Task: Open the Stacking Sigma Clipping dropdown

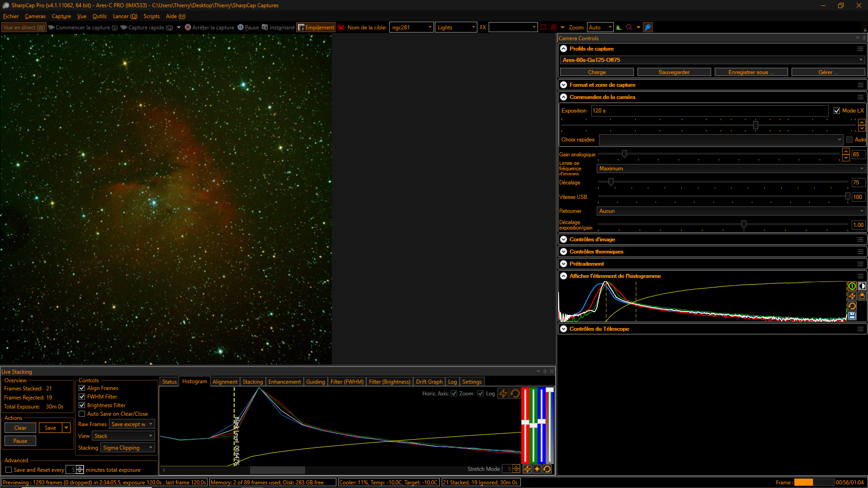Action: coord(127,448)
